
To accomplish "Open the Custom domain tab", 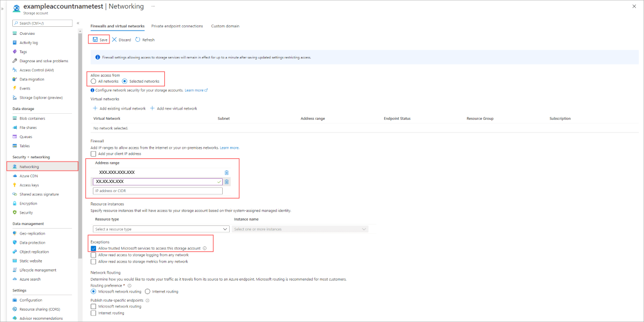I will (x=225, y=26).
